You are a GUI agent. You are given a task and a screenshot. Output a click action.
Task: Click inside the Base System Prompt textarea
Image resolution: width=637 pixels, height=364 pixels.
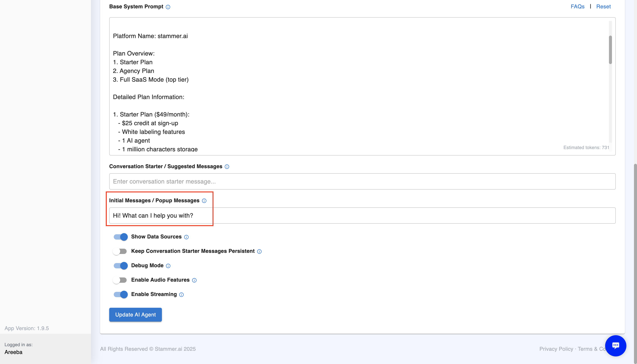tap(362, 86)
